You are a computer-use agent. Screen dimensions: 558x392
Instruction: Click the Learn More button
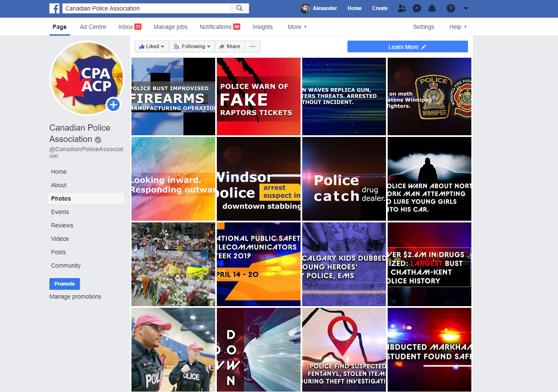[408, 46]
